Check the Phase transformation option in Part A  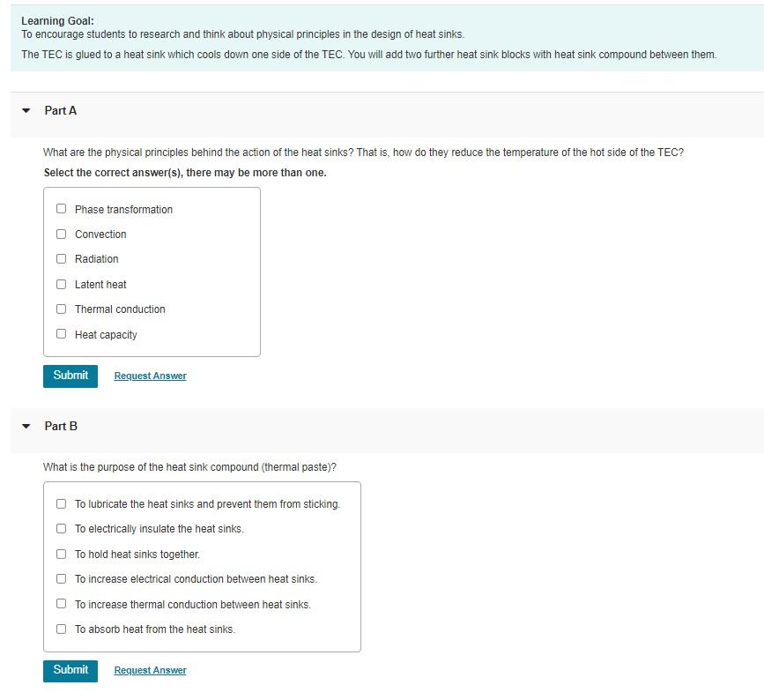(61, 209)
